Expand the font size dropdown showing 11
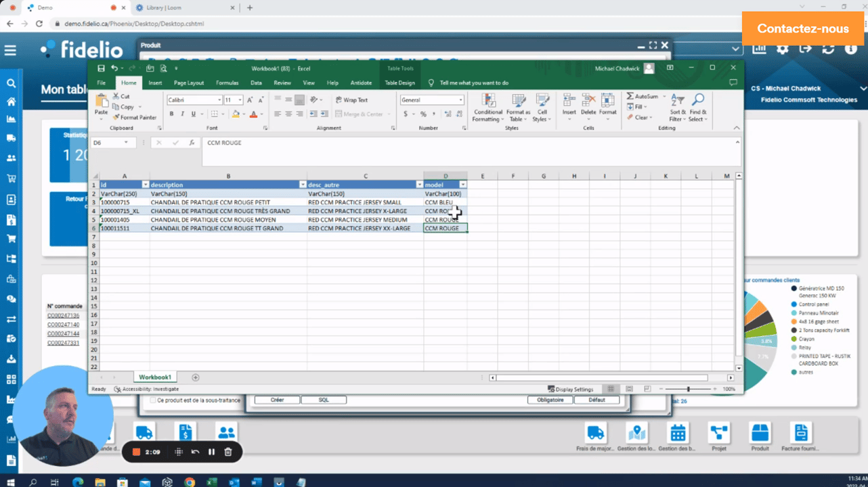The image size is (868, 487). click(x=240, y=100)
